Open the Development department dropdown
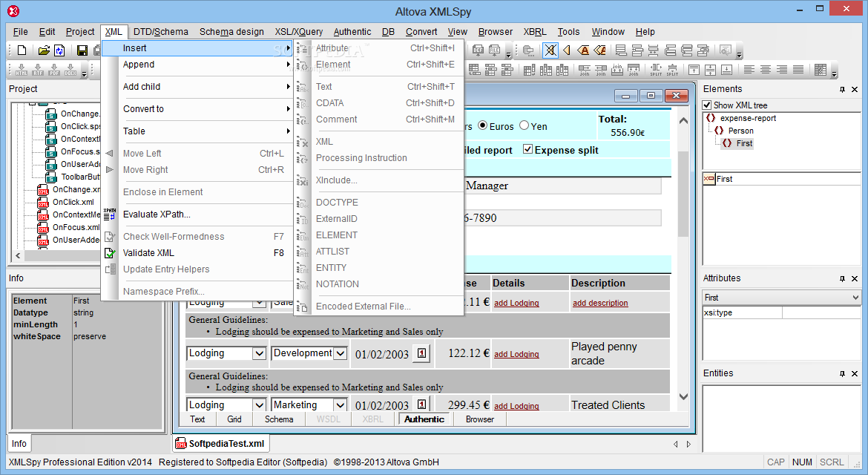The width and height of the screenshot is (868, 475). click(x=341, y=353)
